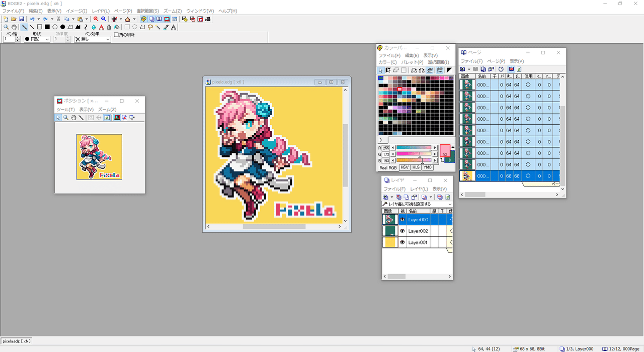Image resolution: width=644 pixels, height=352 pixels.
Task: Toggle visibility of Layer001
Action: (x=401, y=242)
